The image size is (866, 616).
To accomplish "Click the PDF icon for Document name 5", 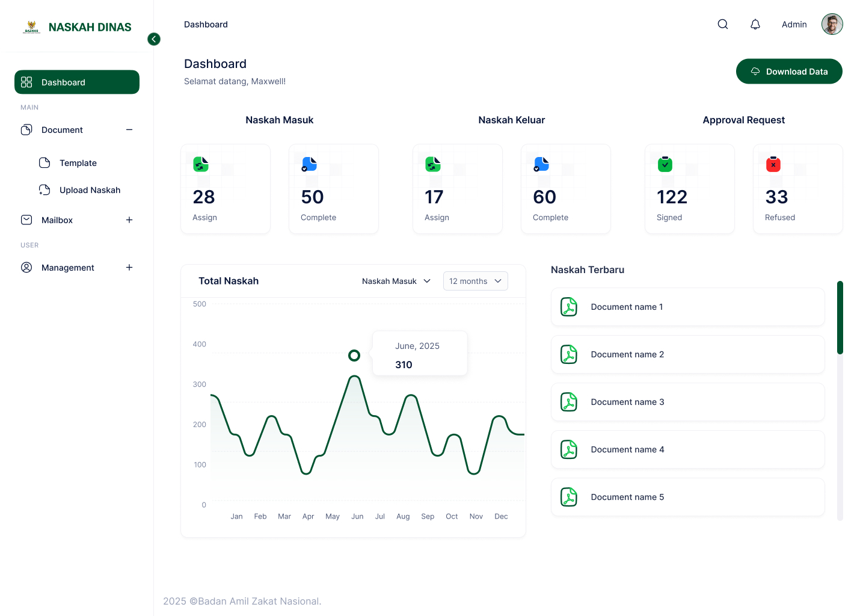I will point(569,497).
